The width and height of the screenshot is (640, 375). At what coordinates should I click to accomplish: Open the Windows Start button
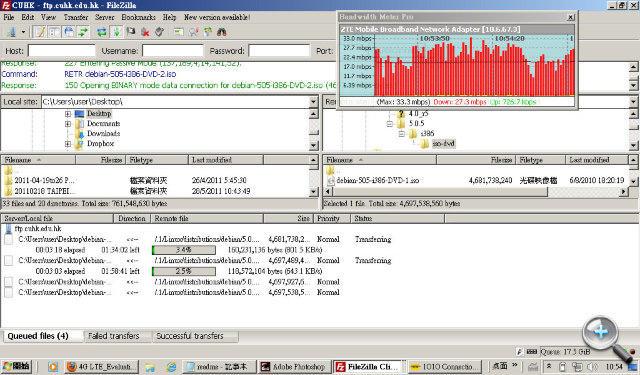coord(16,366)
